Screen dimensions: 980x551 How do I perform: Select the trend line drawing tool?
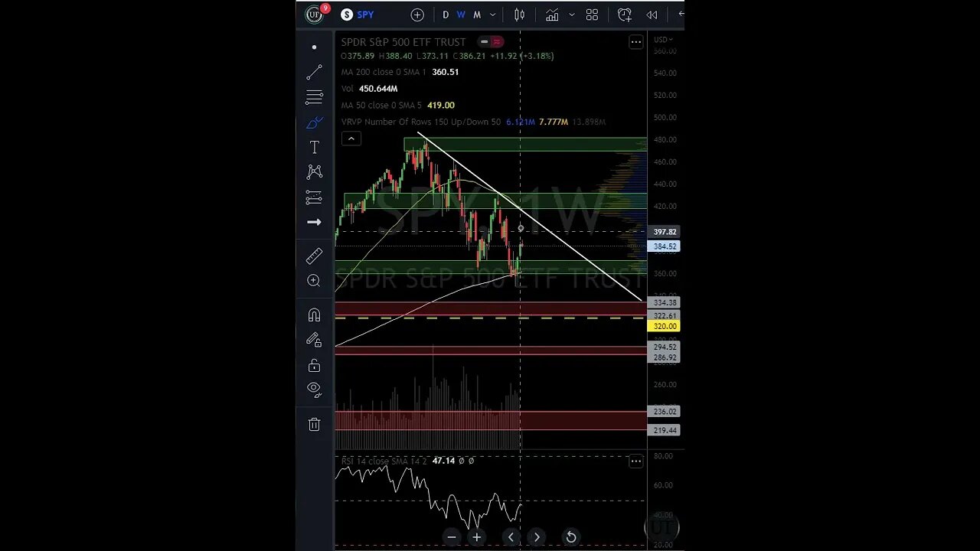(314, 73)
